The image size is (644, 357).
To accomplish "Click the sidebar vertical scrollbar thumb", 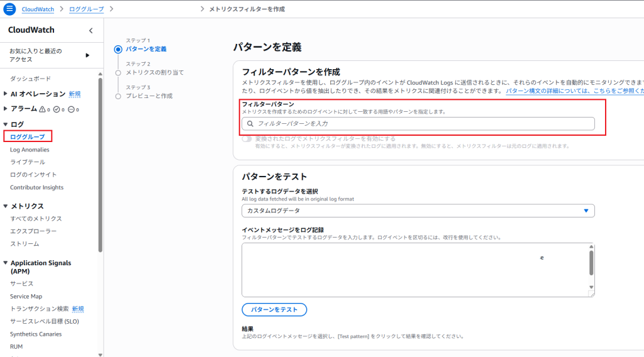I will point(100,165).
